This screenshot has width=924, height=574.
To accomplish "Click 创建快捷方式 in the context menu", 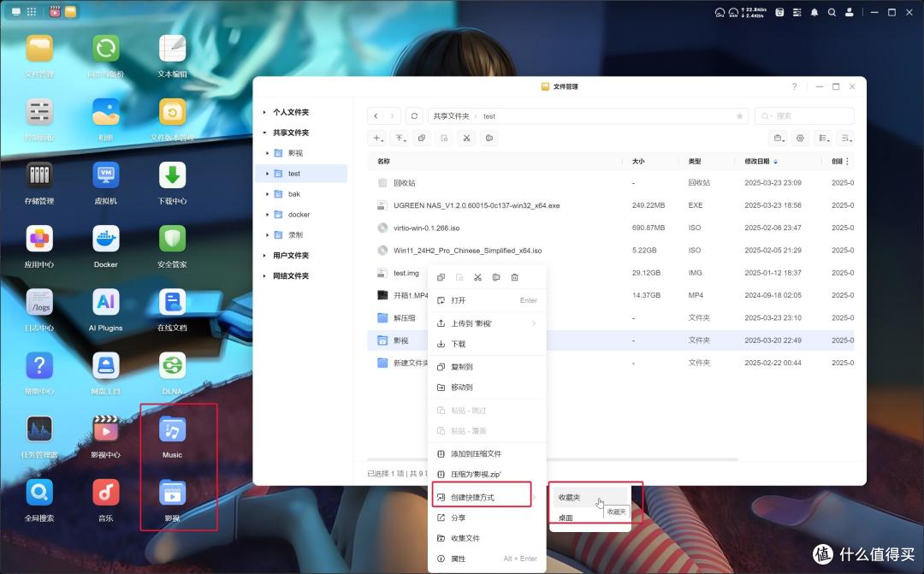I will [x=487, y=497].
